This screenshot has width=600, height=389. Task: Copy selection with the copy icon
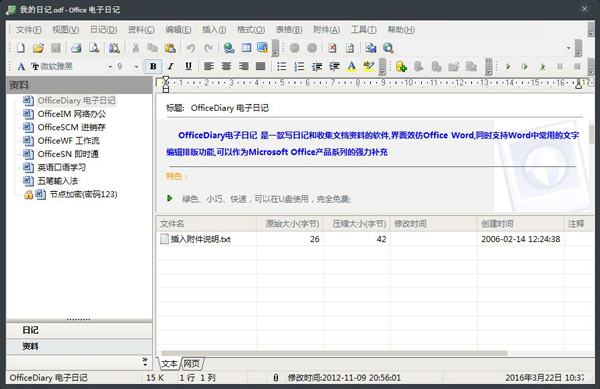coord(153,48)
